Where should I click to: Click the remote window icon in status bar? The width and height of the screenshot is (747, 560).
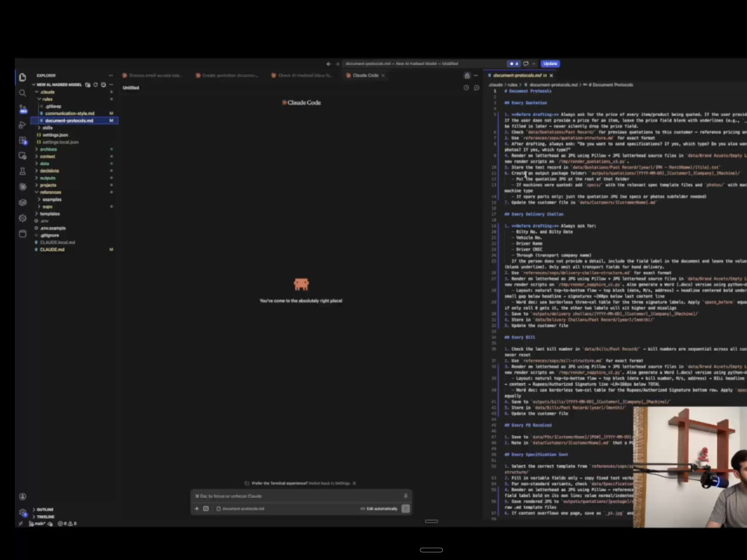coord(20,523)
